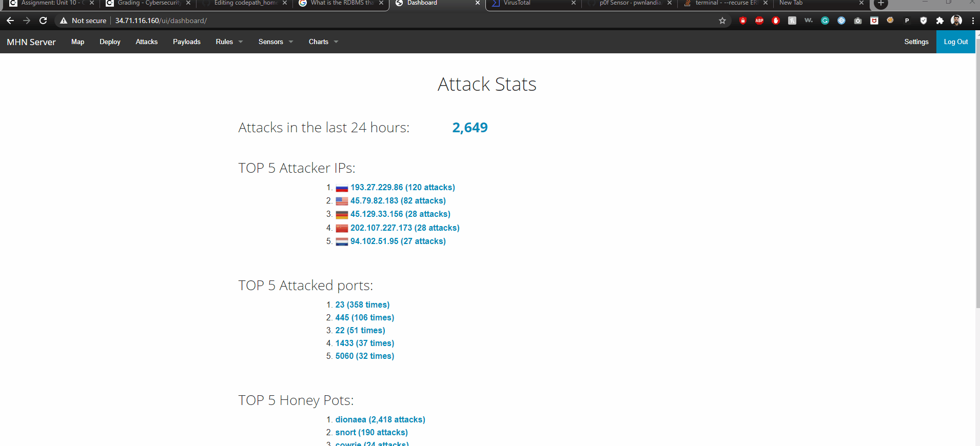Bookmark this page with the star icon
The height and width of the screenshot is (446, 980).
[x=722, y=21]
